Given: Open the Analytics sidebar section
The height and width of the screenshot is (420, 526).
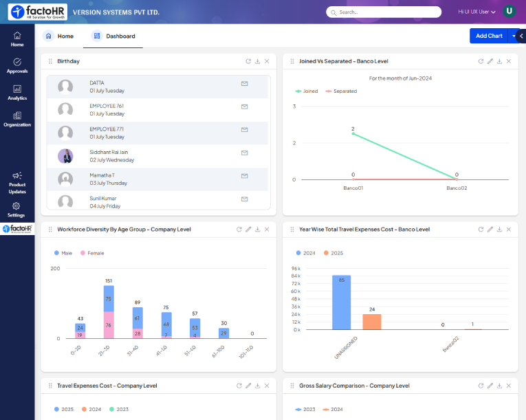Looking at the screenshot, I should 17,93.
